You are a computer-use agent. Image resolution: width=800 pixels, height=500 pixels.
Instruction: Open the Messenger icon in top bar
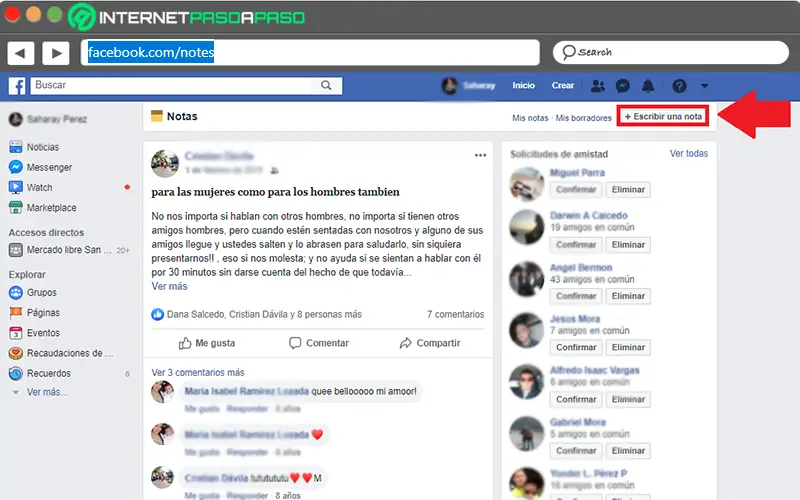tap(622, 86)
